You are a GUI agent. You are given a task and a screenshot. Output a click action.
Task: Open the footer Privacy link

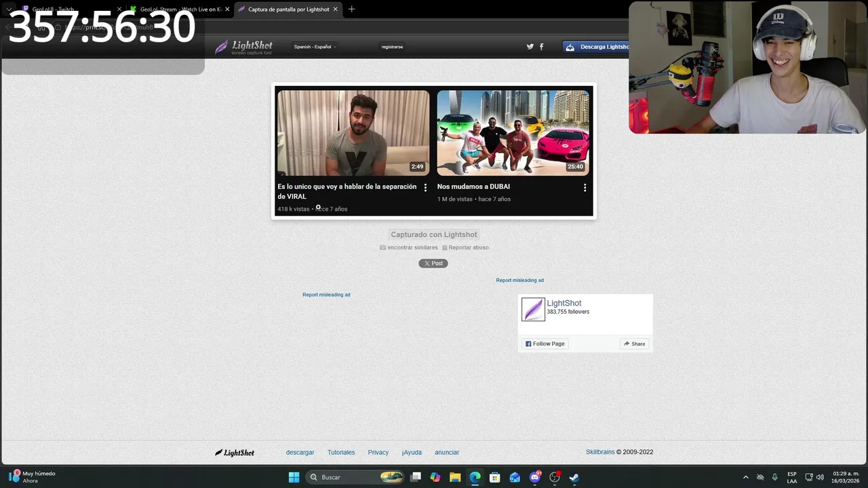tap(378, 452)
